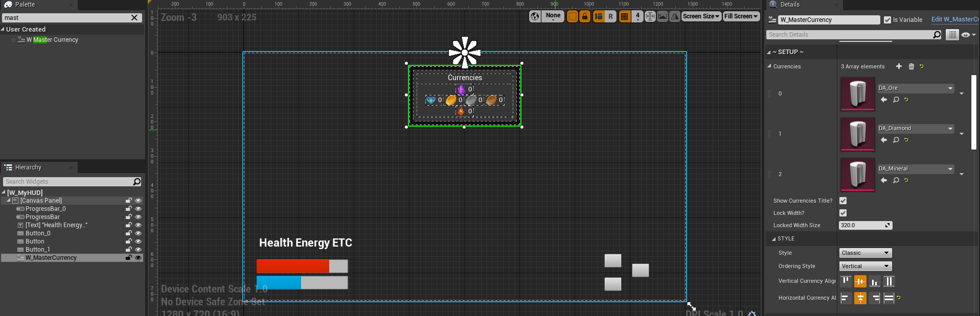Reset Currencies array to default arrow
Viewport: 980px width, 316px height.
click(x=922, y=66)
